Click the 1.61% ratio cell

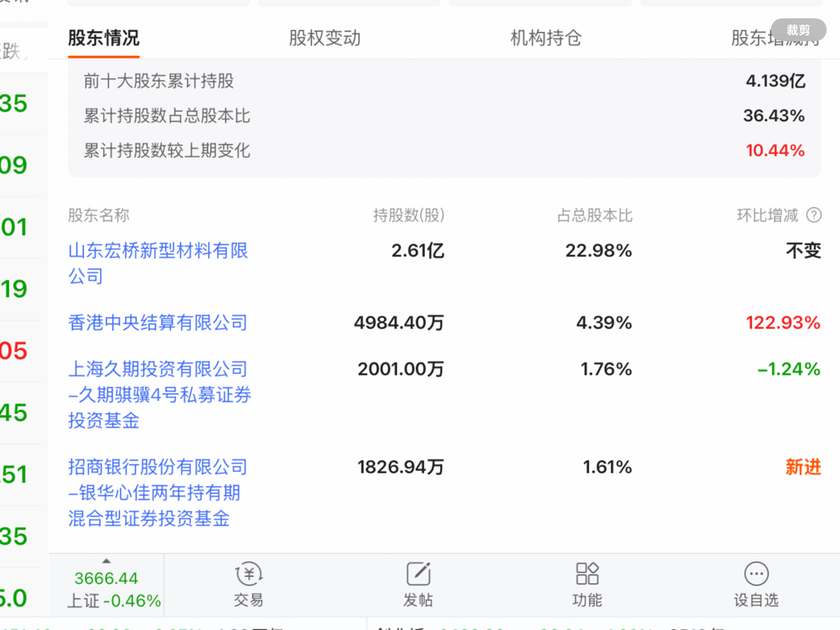coord(608,467)
